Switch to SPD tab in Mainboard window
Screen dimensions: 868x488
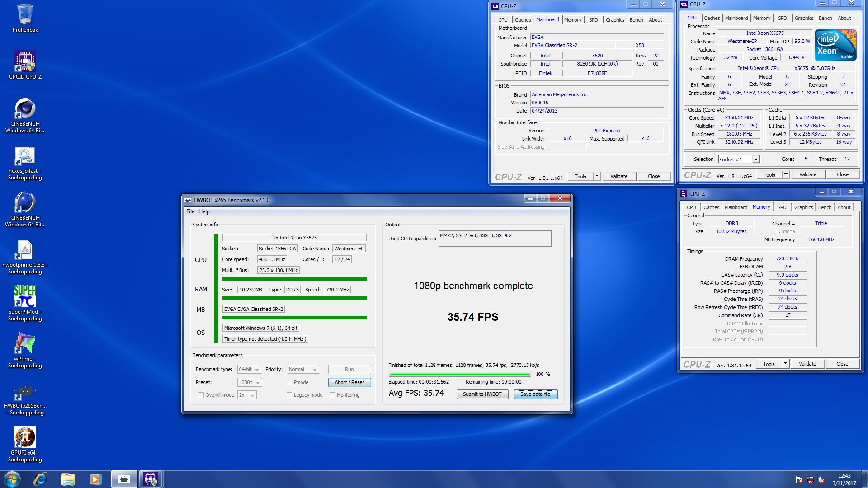click(593, 20)
